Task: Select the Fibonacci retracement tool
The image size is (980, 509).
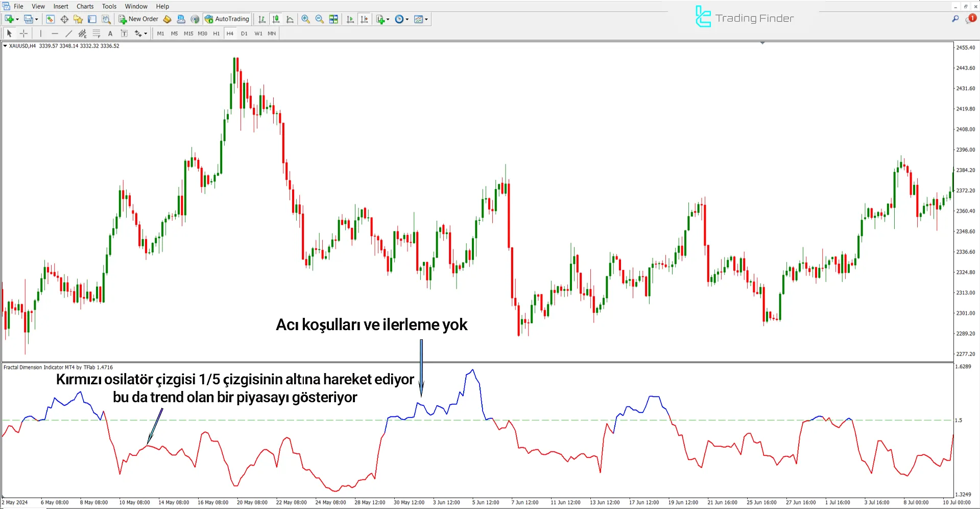Action: (96, 34)
